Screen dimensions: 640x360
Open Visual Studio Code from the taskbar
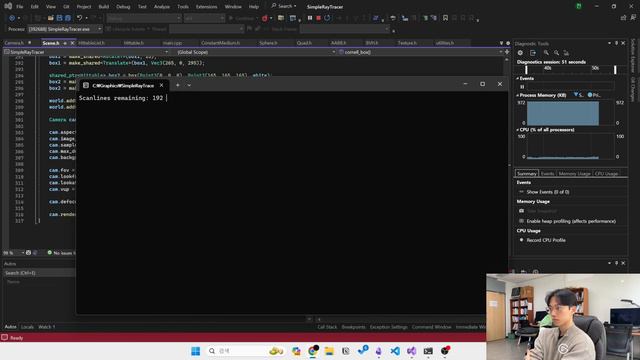(395, 351)
